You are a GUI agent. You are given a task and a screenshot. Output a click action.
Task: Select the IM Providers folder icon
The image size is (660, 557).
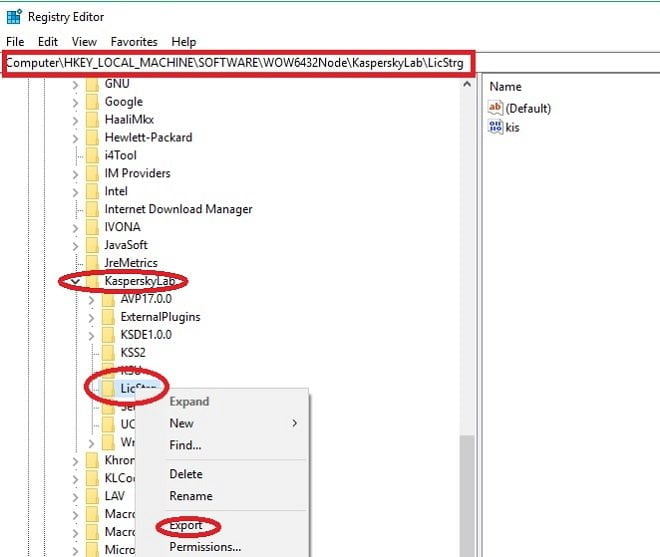point(93,173)
